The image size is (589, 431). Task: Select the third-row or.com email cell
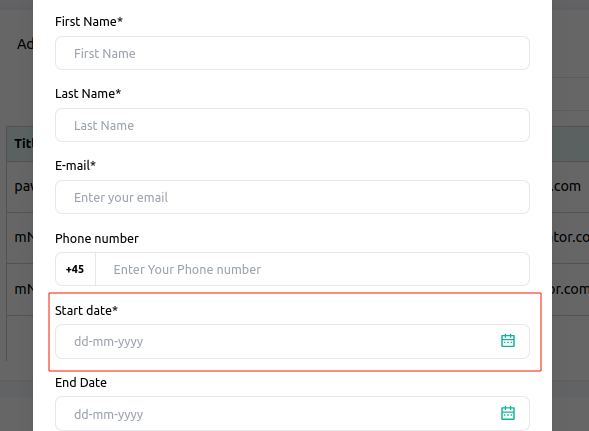point(571,289)
